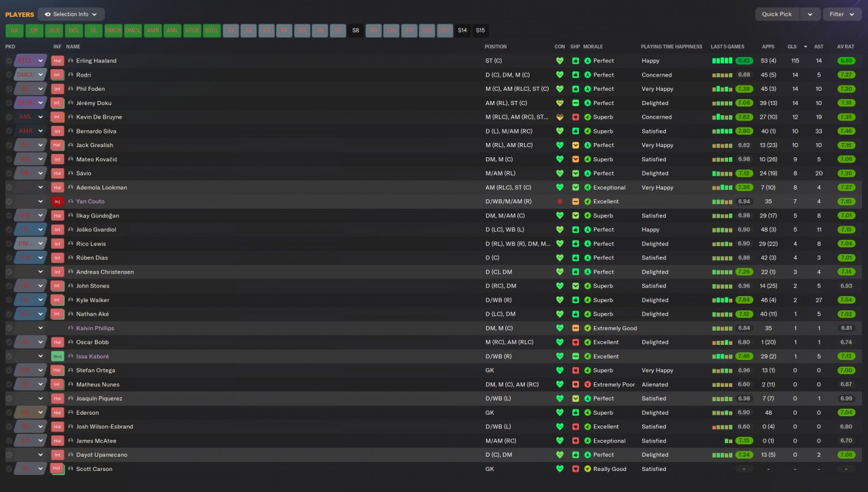This screenshot has width=868, height=492.
Task: Click the player icon beside Nathan Aké
Action: click(71, 314)
